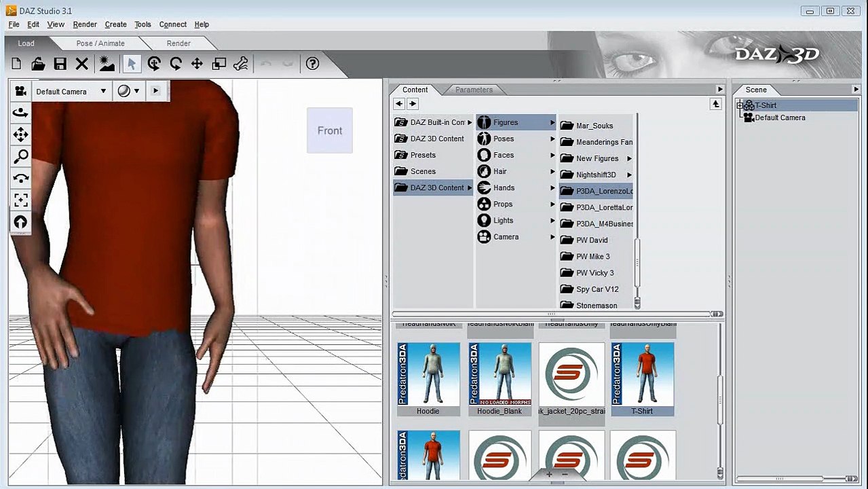Open the Hair category

coord(516,171)
